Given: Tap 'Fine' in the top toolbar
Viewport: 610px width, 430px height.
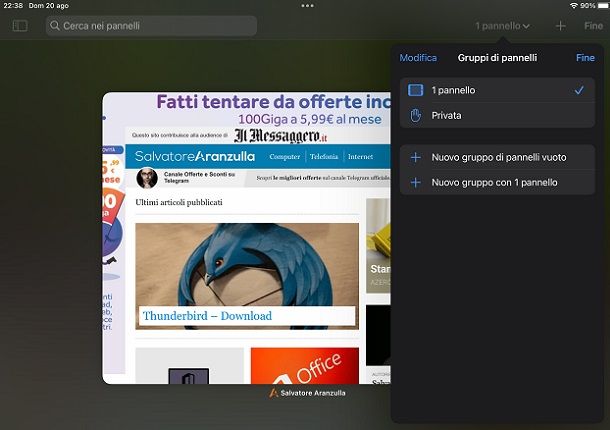Looking at the screenshot, I should point(593,26).
